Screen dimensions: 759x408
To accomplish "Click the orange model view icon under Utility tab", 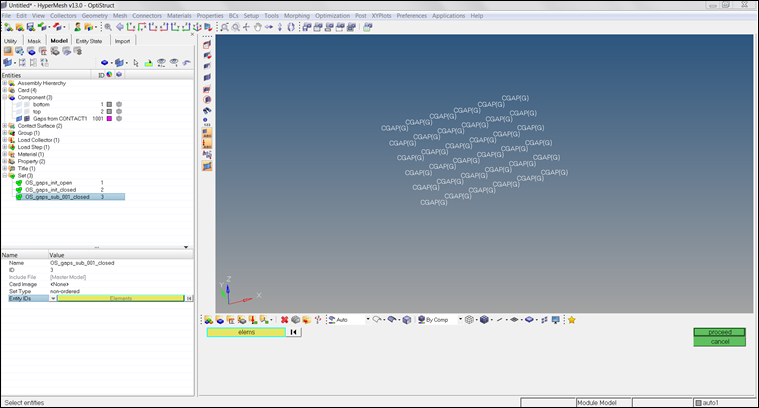I will (8, 51).
